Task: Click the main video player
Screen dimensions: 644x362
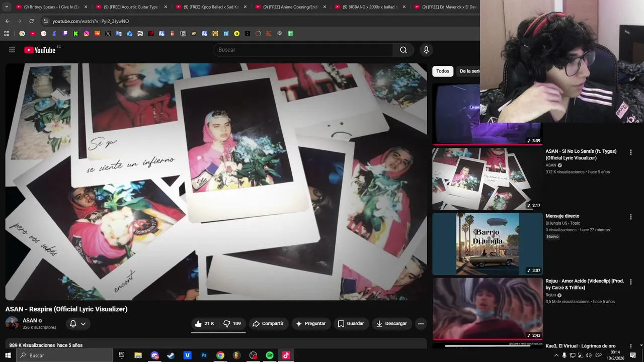Action: pos(216,182)
